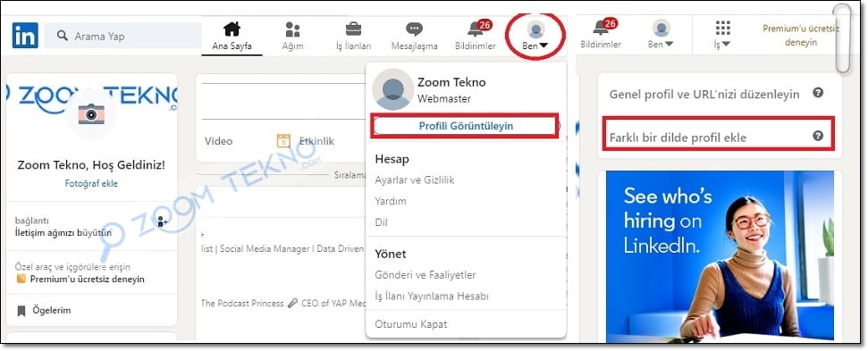Click Zoom Tekno name in dropdown
The image size is (868, 351).
tap(451, 82)
